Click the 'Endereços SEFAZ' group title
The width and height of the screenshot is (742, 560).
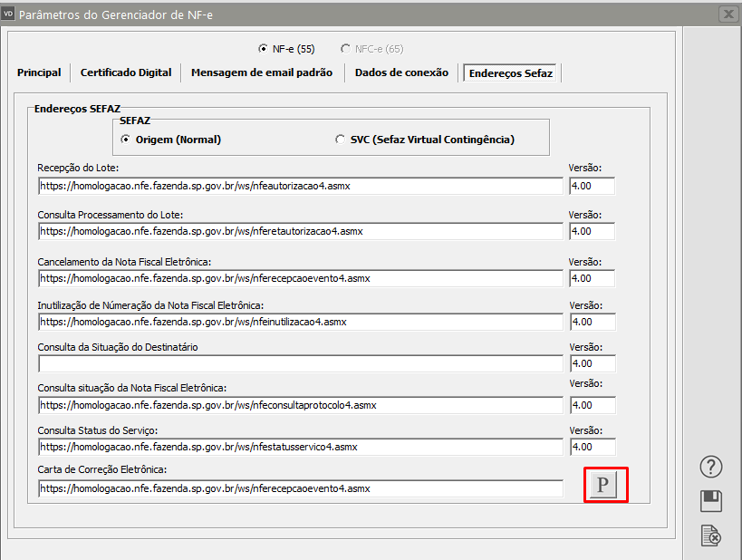77,109
